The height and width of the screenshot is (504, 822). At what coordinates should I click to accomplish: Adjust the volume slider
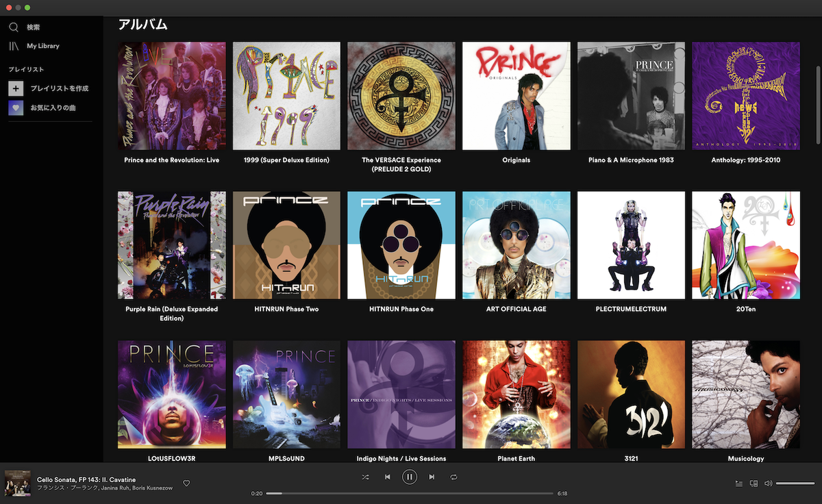pyautogui.click(x=795, y=483)
